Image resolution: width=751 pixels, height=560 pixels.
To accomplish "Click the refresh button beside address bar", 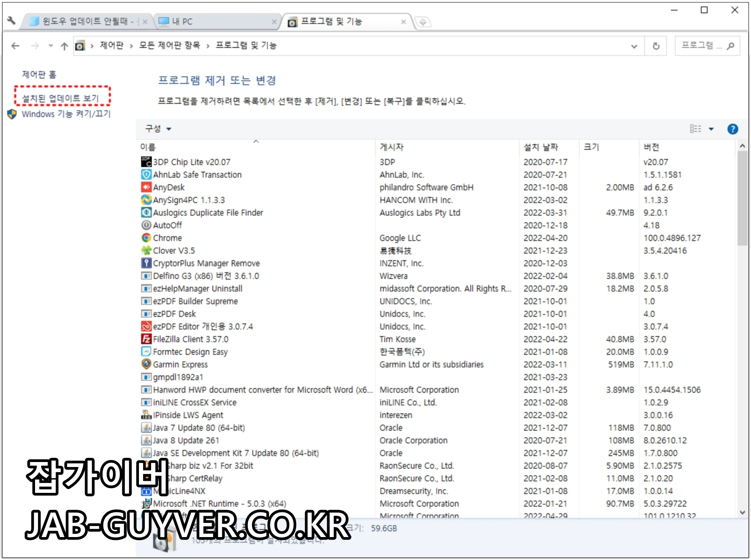I will coord(656,46).
